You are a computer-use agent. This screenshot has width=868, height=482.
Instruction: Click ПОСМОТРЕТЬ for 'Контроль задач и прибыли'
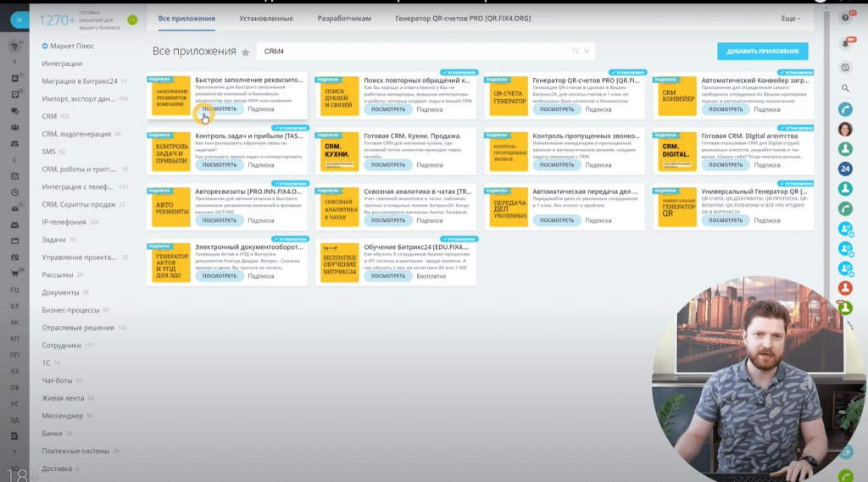tap(220, 165)
